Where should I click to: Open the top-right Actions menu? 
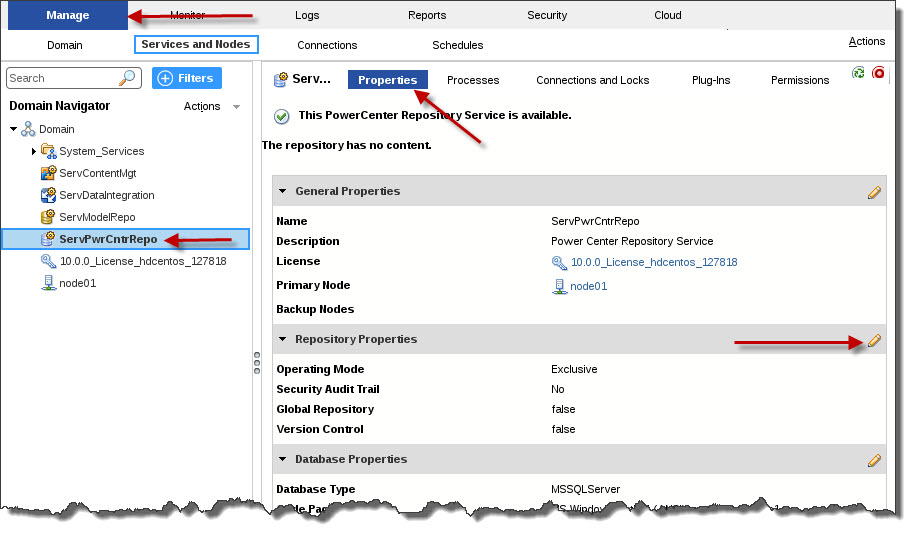[866, 41]
